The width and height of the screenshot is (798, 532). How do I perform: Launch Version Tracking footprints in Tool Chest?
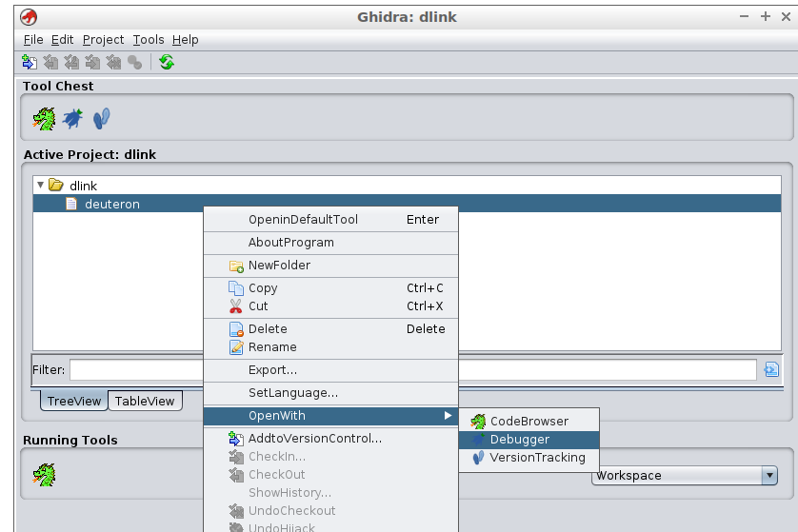click(101, 119)
